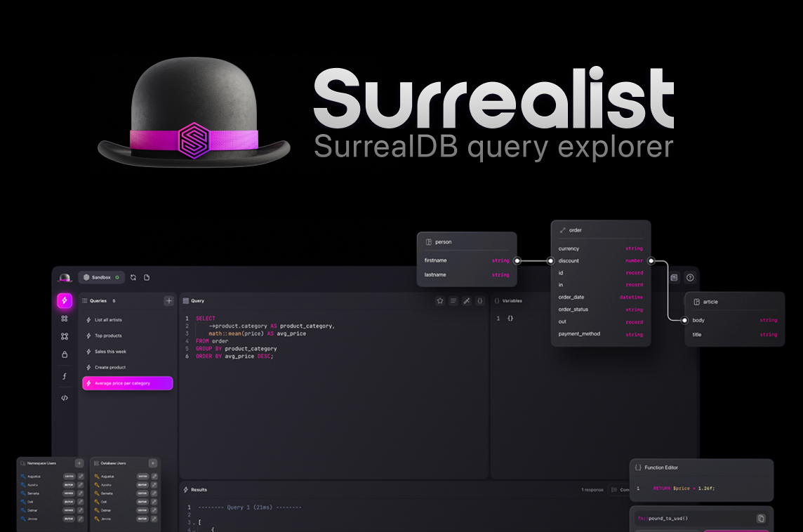Image resolution: width=803 pixels, height=532 pixels.
Task: Edit database user Augustus
Action: point(154,477)
